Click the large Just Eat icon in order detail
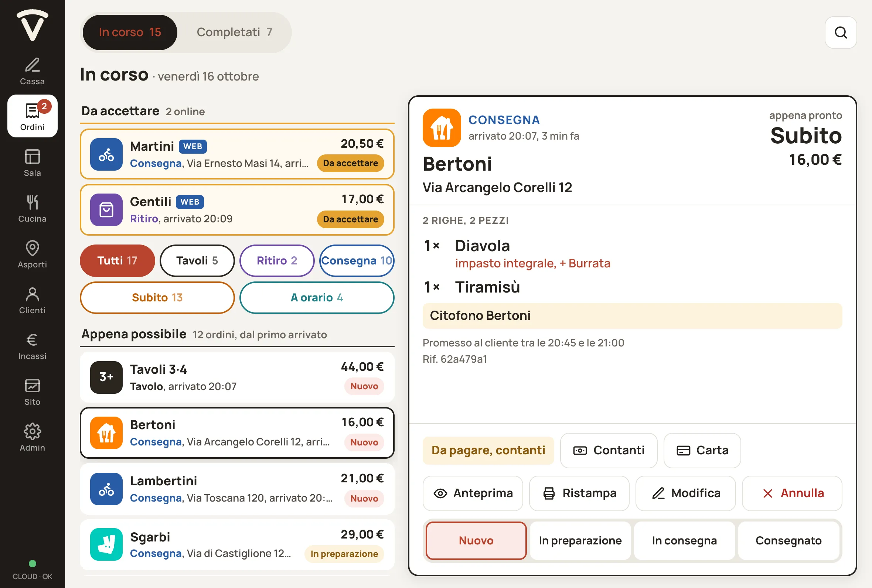The height and width of the screenshot is (588, 872). 442,127
